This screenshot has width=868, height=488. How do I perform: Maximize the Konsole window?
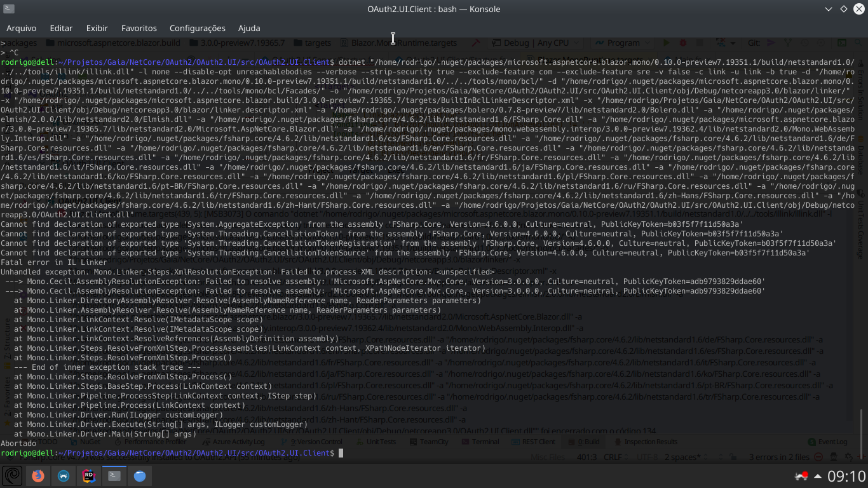pos(844,9)
